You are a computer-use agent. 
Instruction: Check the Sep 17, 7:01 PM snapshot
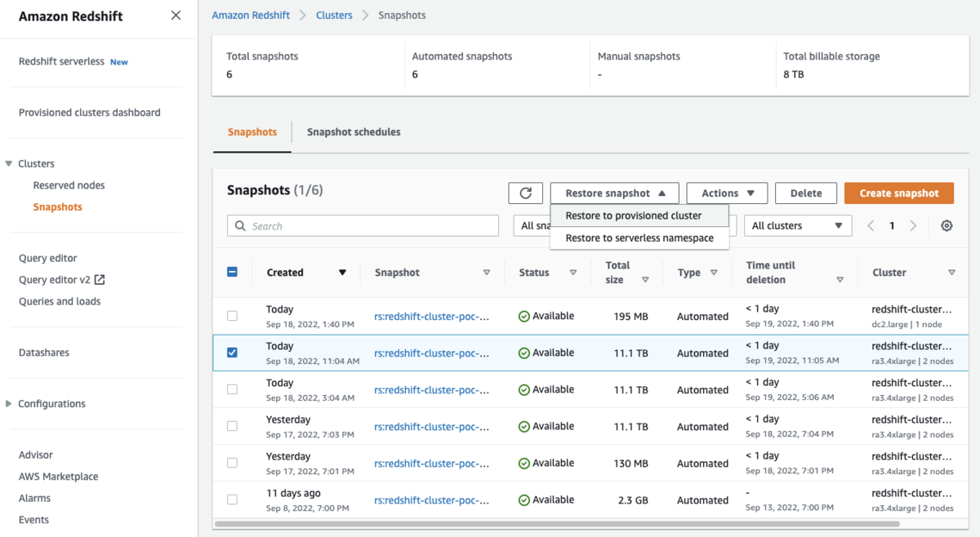coord(232,463)
